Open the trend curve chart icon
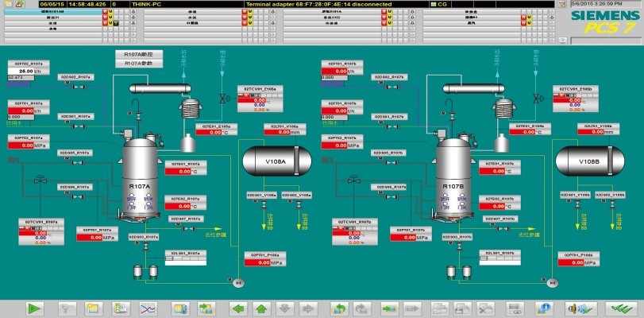The width and height of the screenshot is (644, 318). 147,308
